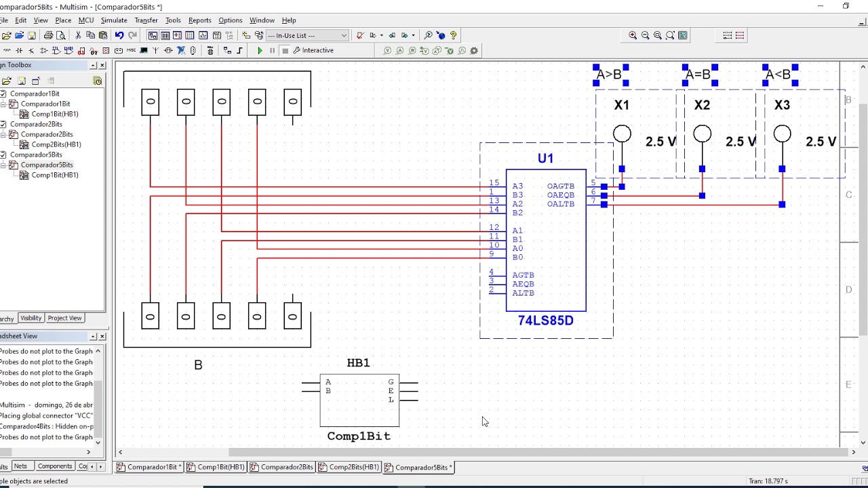Close the Design Toolbox panel

[x=102, y=65]
